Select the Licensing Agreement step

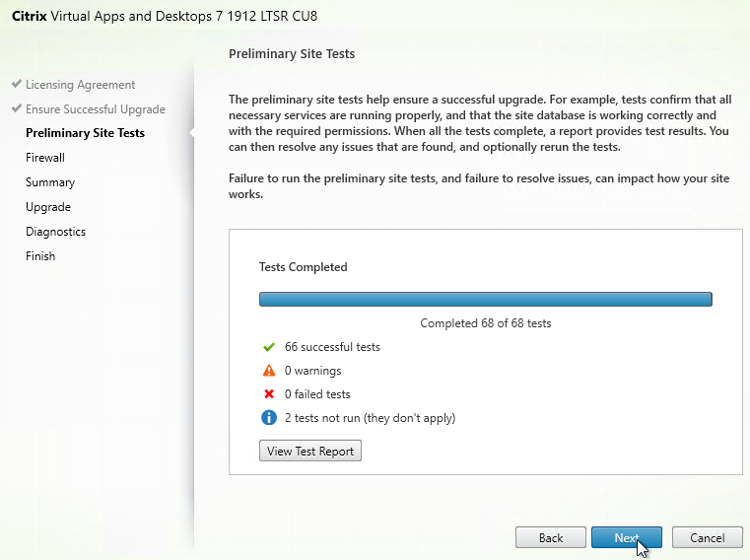point(80,85)
